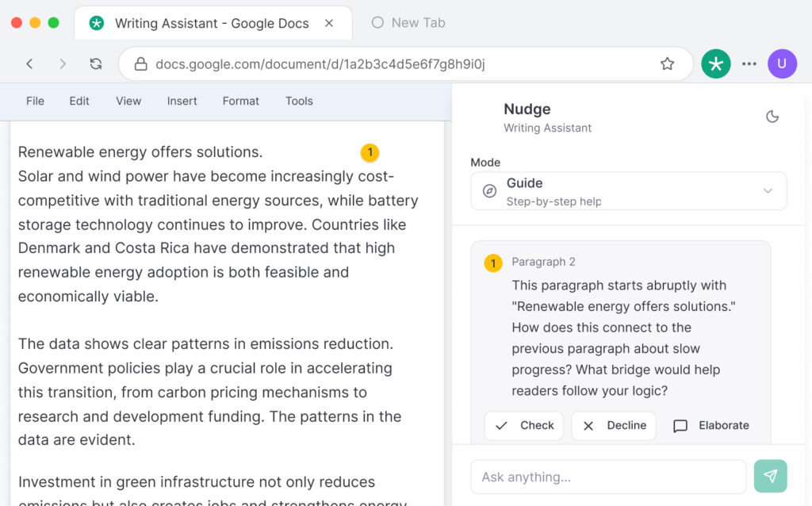The image size is (812, 506).
Task: Open the browser three-dots menu
Action: (749, 64)
